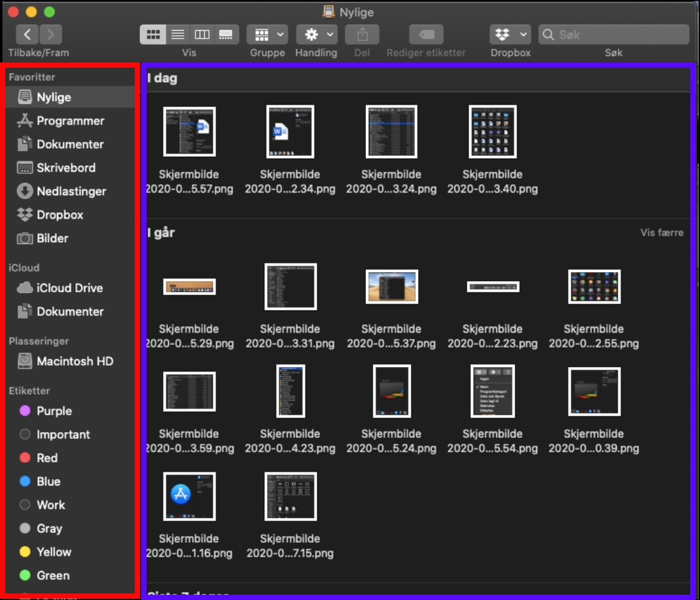The height and width of the screenshot is (600, 700).
Task: Click the Rediger etiketter tag icon
Action: (426, 34)
